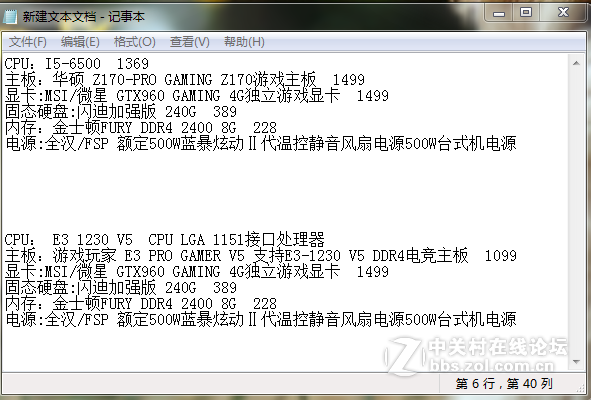Screen dimensions: 591x400
Task: Open the 格式(O) menu
Action: [135, 41]
